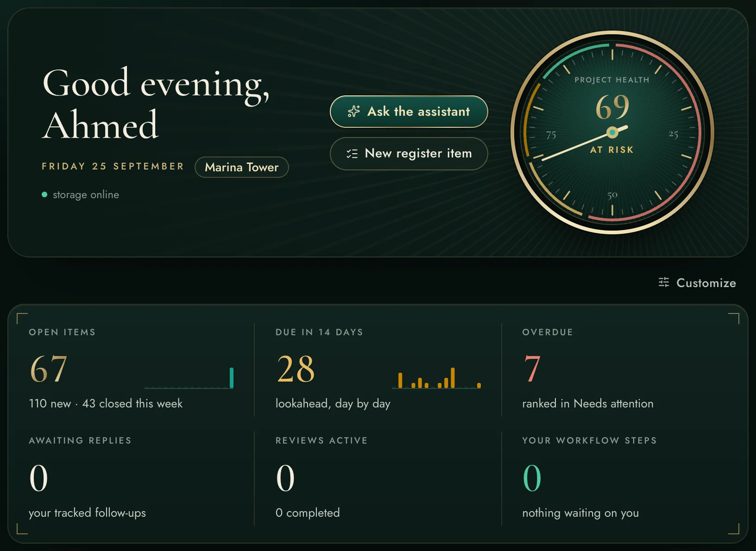Click the Open Items weekly sparkline chart
This screenshot has width=756, height=551.
tap(189, 378)
